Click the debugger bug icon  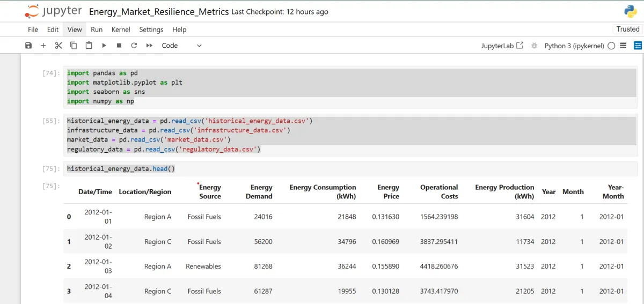pyautogui.click(x=534, y=46)
